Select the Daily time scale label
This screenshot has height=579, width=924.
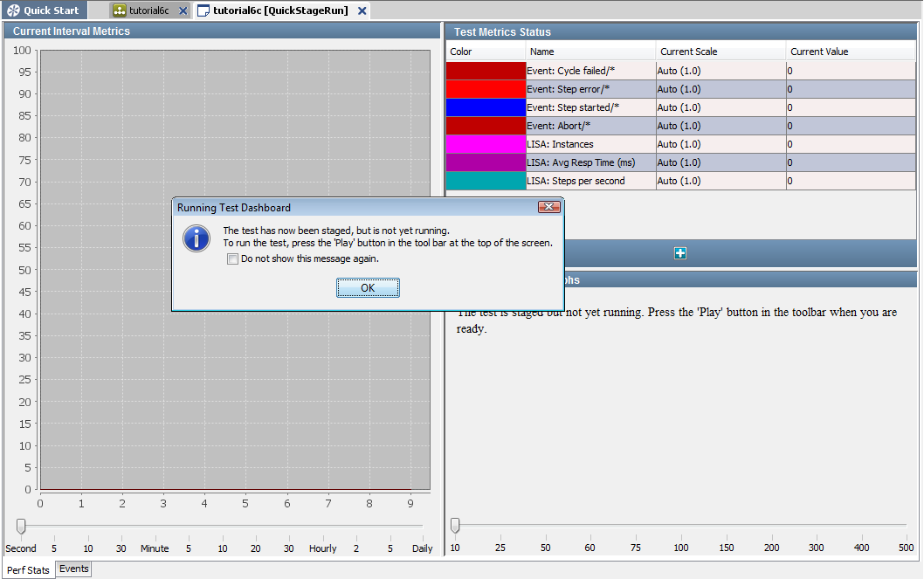422,548
